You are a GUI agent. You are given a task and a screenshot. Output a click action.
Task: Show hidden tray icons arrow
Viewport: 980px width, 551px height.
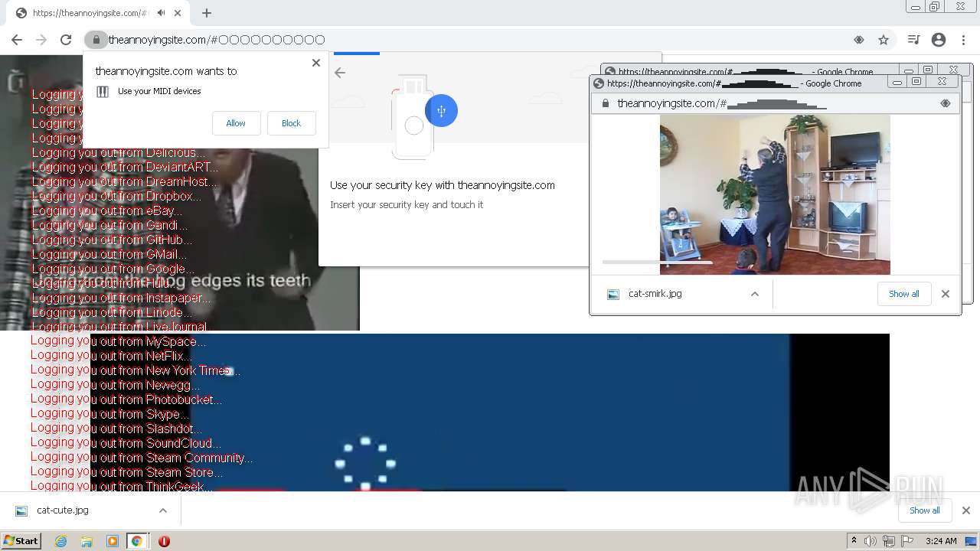[854, 541]
